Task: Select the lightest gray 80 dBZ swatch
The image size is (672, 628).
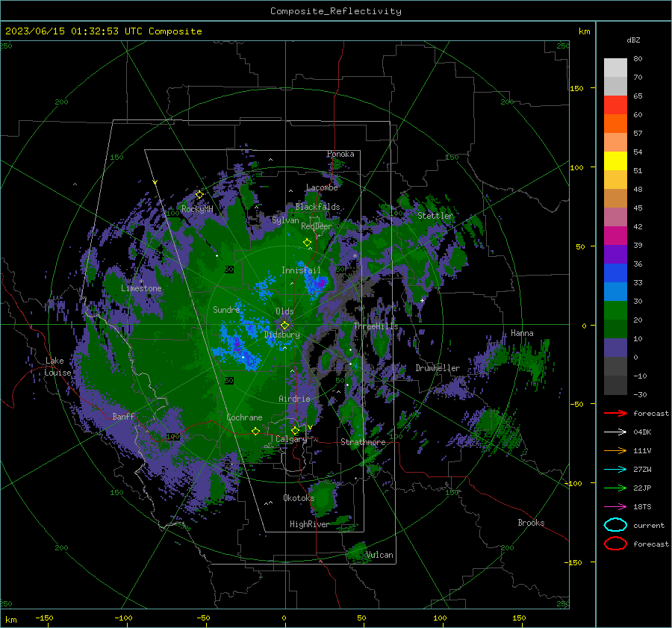Action: [x=615, y=68]
